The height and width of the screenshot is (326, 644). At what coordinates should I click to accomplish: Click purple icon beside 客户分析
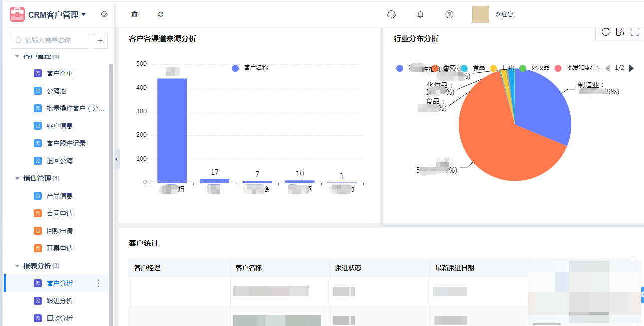(x=38, y=283)
